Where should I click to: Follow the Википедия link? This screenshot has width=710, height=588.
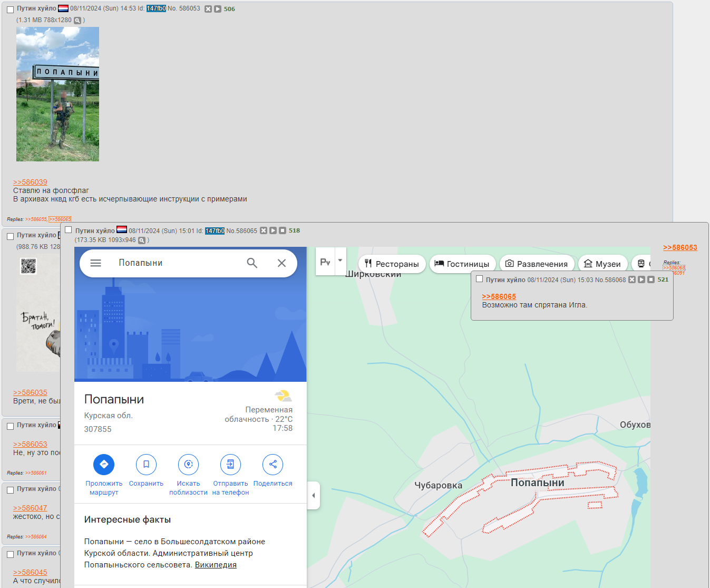216,565
